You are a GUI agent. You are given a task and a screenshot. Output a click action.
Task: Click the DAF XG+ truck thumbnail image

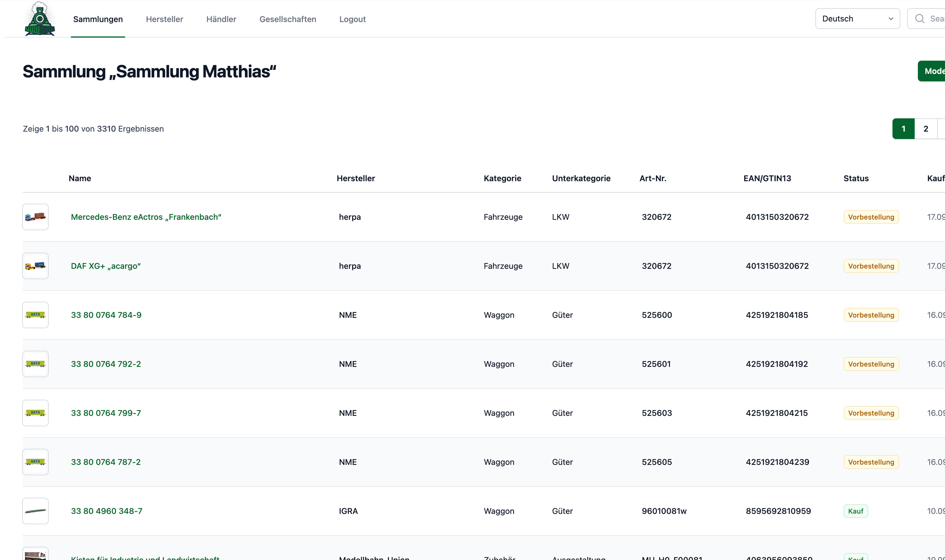pyautogui.click(x=35, y=266)
